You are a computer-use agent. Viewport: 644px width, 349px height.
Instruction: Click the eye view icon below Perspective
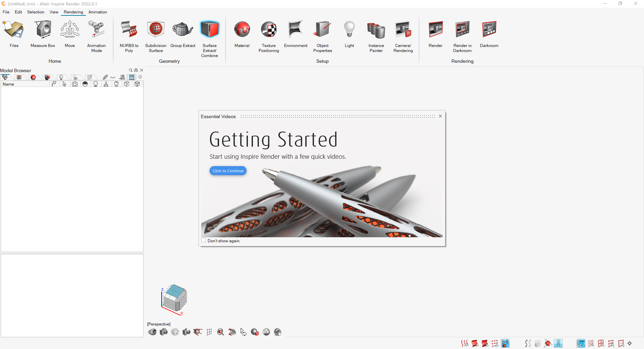click(152, 332)
